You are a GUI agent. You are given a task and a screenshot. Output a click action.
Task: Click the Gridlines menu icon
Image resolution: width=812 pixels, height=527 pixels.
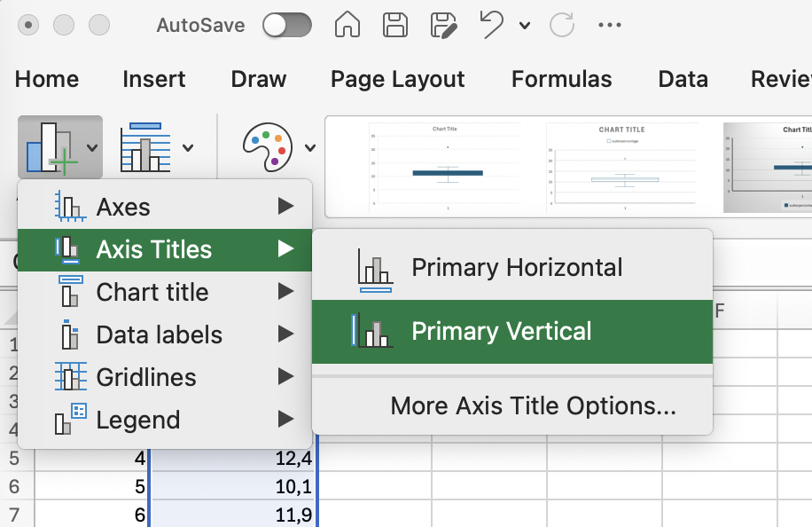point(70,376)
